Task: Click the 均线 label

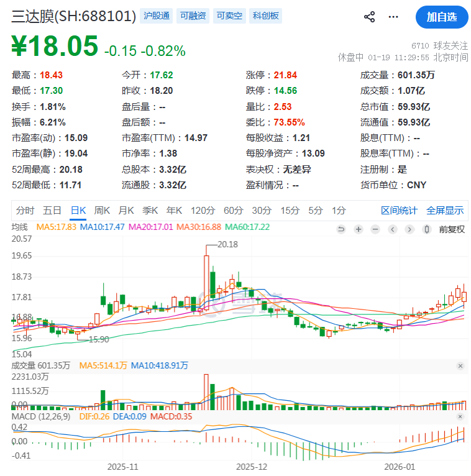Action: click(20, 227)
